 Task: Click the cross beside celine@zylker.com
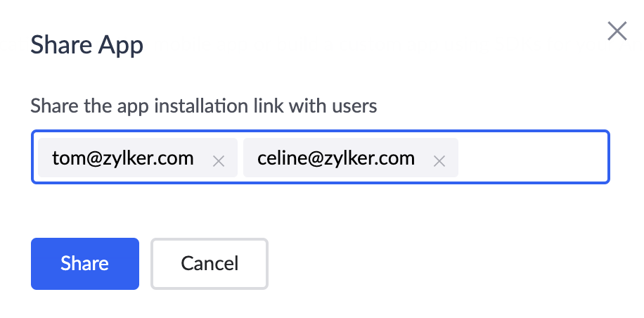click(x=439, y=161)
